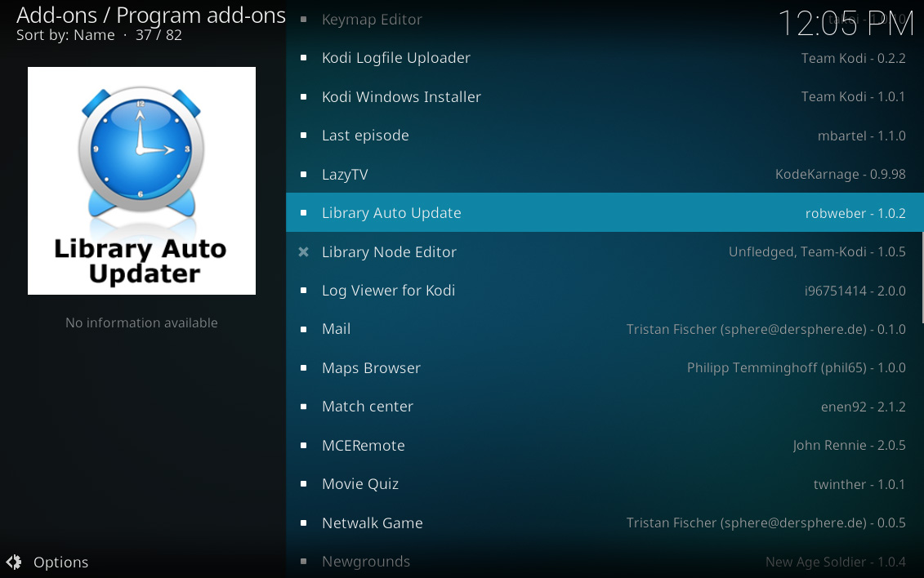Click the bullet icon beside Library Auto Update
The height and width of the screenshot is (578, 924).
pyautogui.click(x=303, y=212)
